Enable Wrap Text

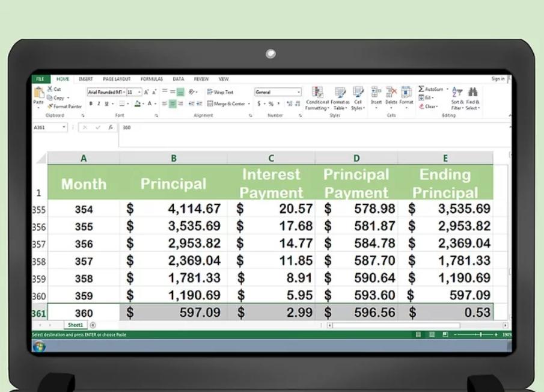(x=220, y=92)
